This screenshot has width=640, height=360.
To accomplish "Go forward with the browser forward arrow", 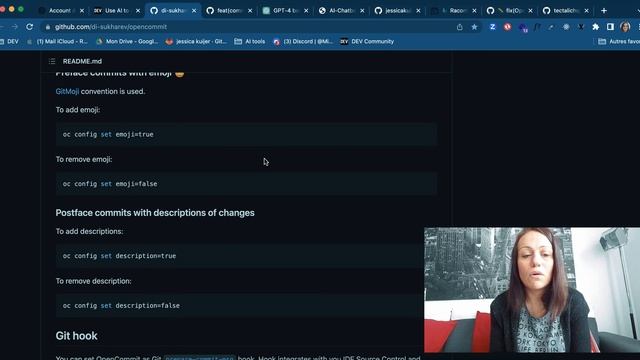I will click(15, 27).
